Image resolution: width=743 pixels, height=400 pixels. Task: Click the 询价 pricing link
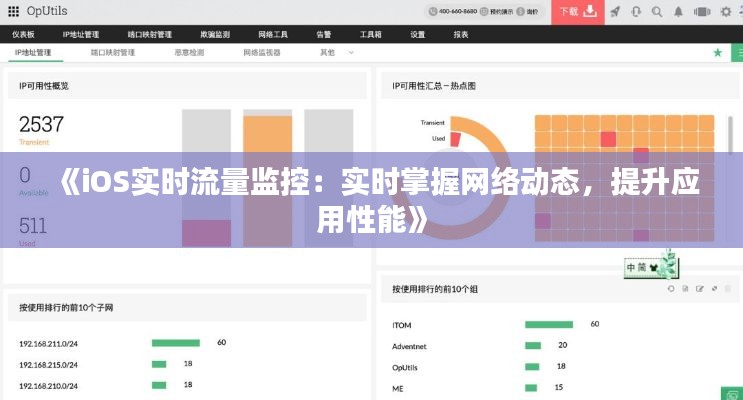click(532, 11)
